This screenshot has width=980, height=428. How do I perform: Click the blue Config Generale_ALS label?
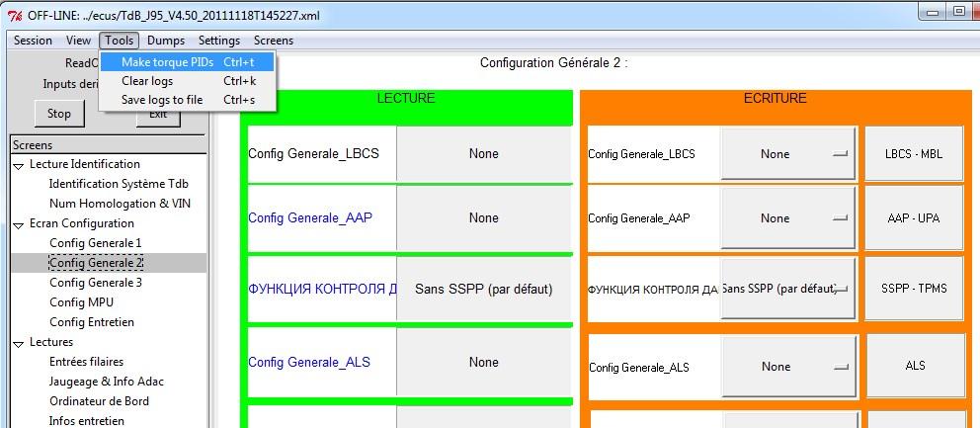point(309,363)
